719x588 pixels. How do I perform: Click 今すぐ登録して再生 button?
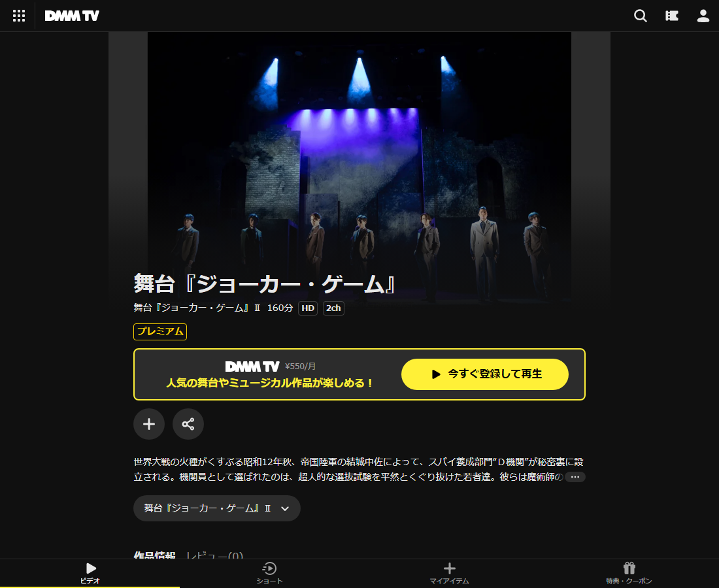pos(485,374)
